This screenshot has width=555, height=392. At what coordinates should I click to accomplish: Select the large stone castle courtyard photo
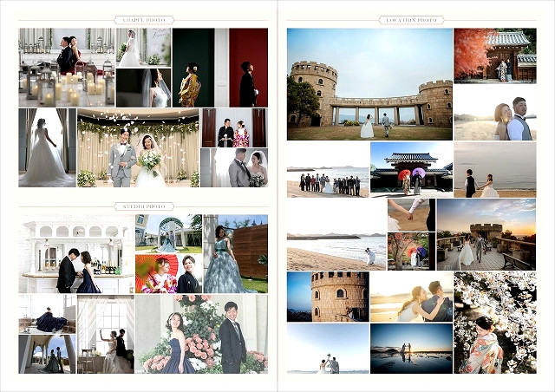(x=369, y=83)
